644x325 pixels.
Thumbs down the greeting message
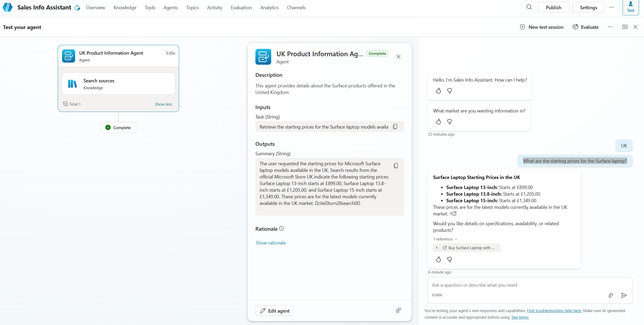point(449,91)
